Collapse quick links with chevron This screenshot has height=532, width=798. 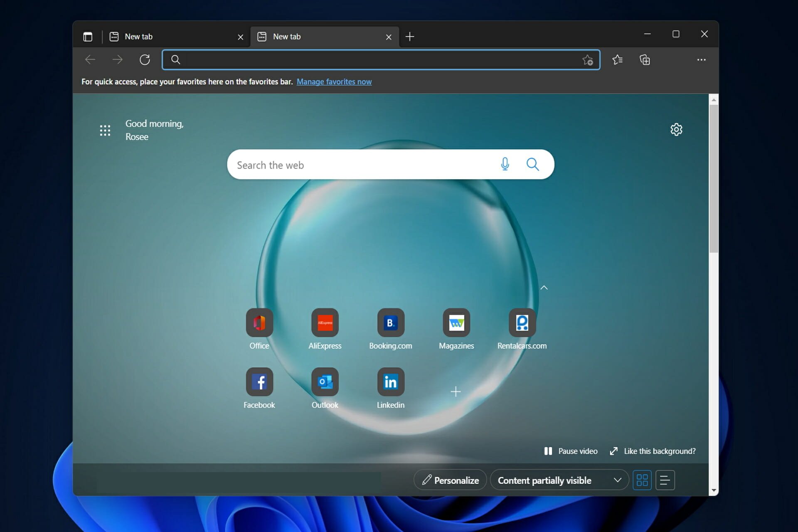click(x=544, y=288)
